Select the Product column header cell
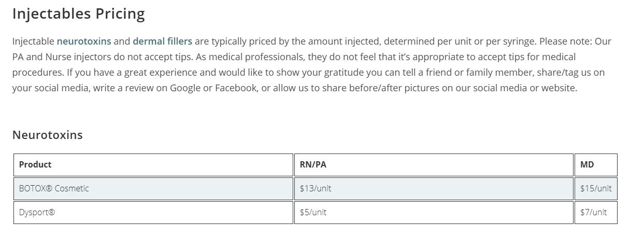The image size is (644, 251). tap(35, 164)
